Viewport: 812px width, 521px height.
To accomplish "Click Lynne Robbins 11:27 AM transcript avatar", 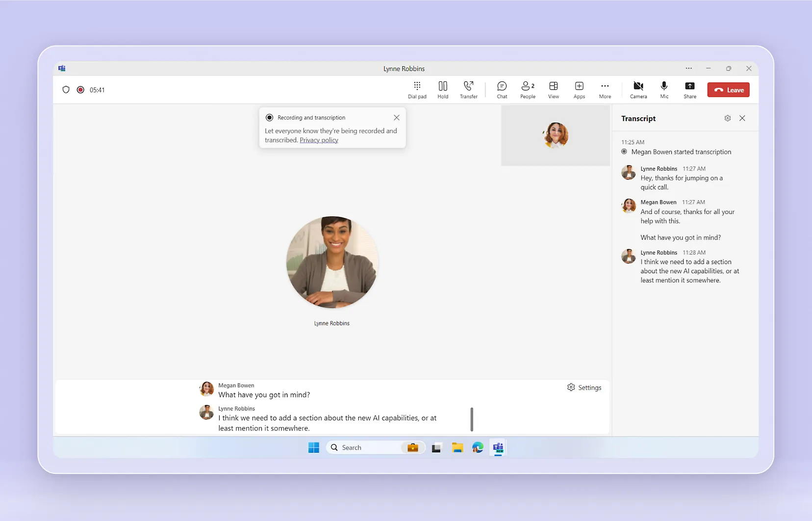I will [x=629, y=173].
